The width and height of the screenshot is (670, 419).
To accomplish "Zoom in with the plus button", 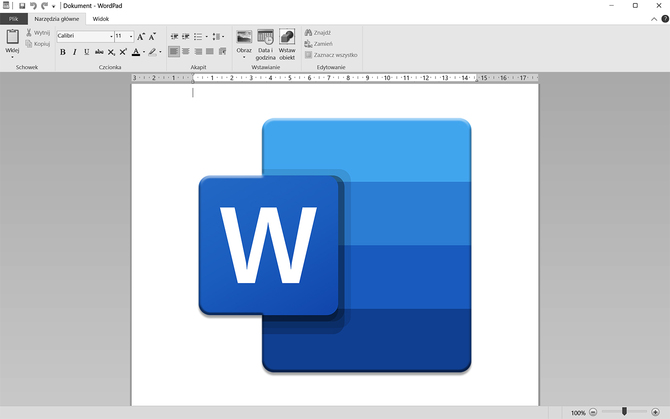I will coord(655,412).
